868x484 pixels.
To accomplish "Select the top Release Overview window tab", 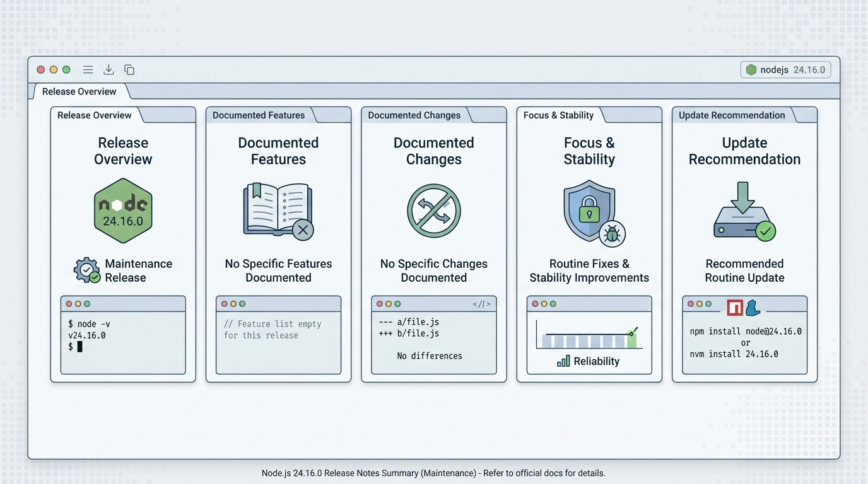I will pos(79,91).
